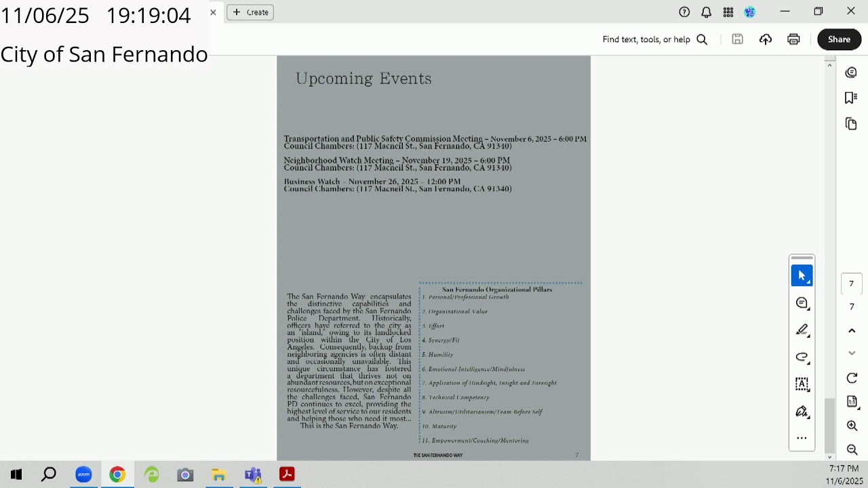Select the Fill and Sign pen tool
868x488 pixels.
point(802,411)
